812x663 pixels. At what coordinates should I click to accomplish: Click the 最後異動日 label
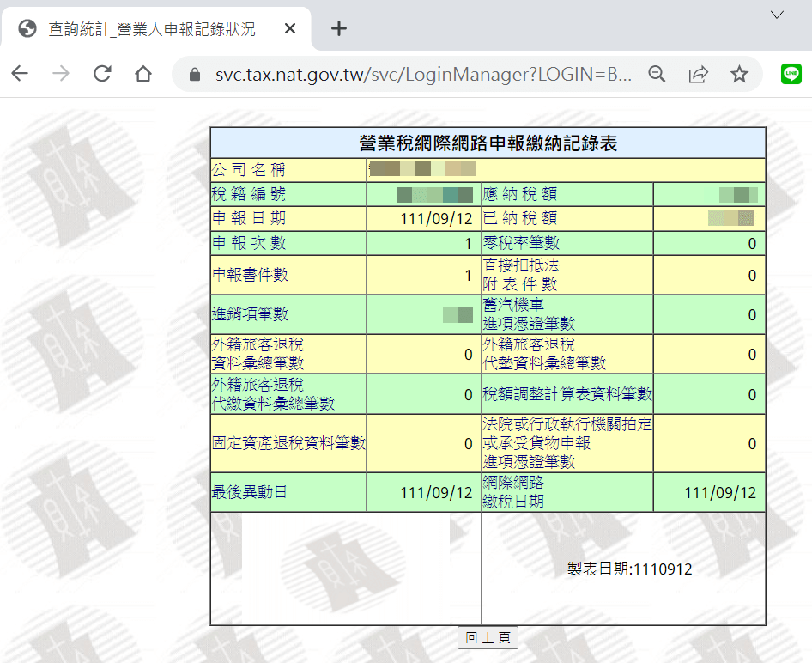pos(250,492)
